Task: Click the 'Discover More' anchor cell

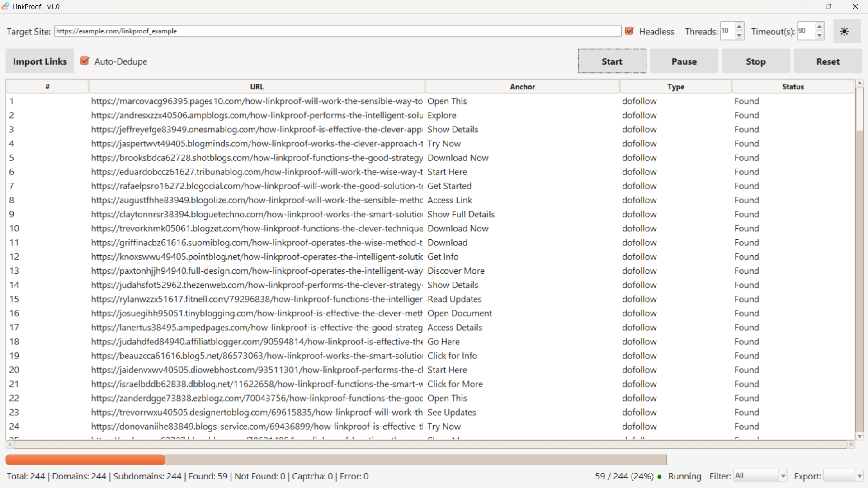Action: click(x=456, y=271)
